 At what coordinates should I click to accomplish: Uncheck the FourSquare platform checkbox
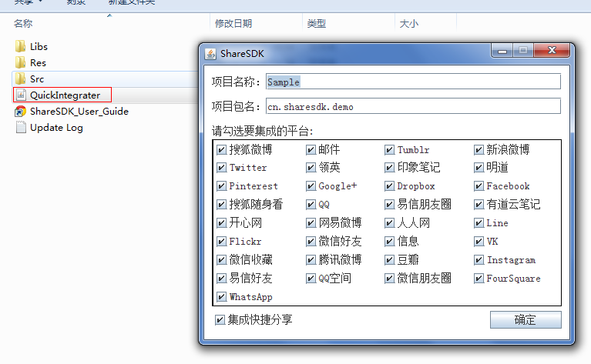pyautogui.click(x=479, y=278)
